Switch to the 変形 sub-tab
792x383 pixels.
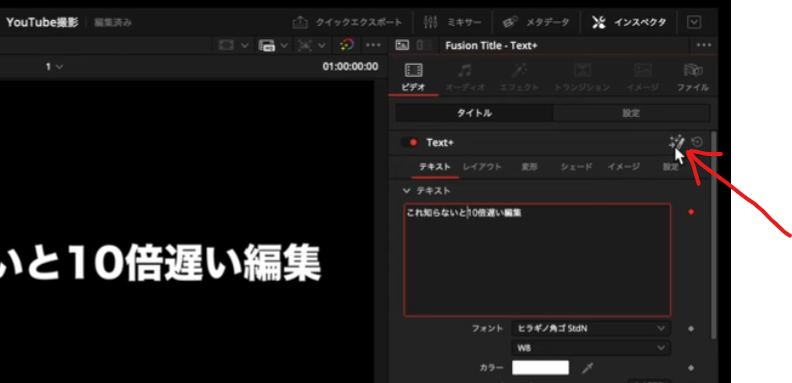pyautogui.click(x=529, y=167)
